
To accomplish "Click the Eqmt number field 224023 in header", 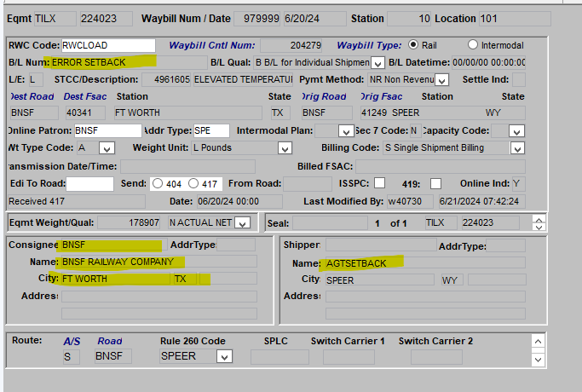I will (107, 19).
